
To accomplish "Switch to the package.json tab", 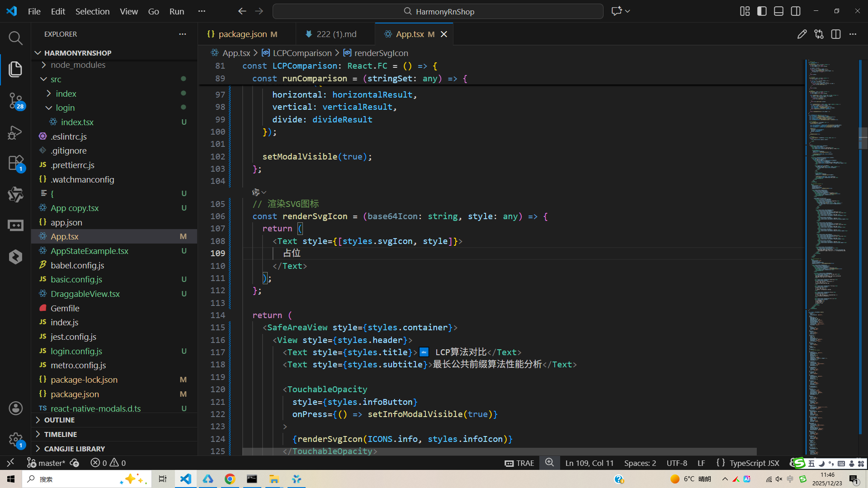I will tap(242, 34).
